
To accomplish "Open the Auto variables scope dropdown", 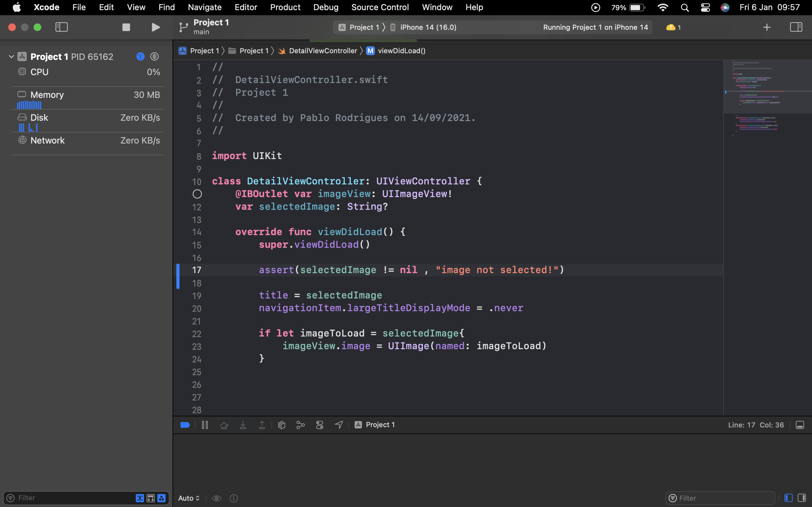I will coord(188,498).
